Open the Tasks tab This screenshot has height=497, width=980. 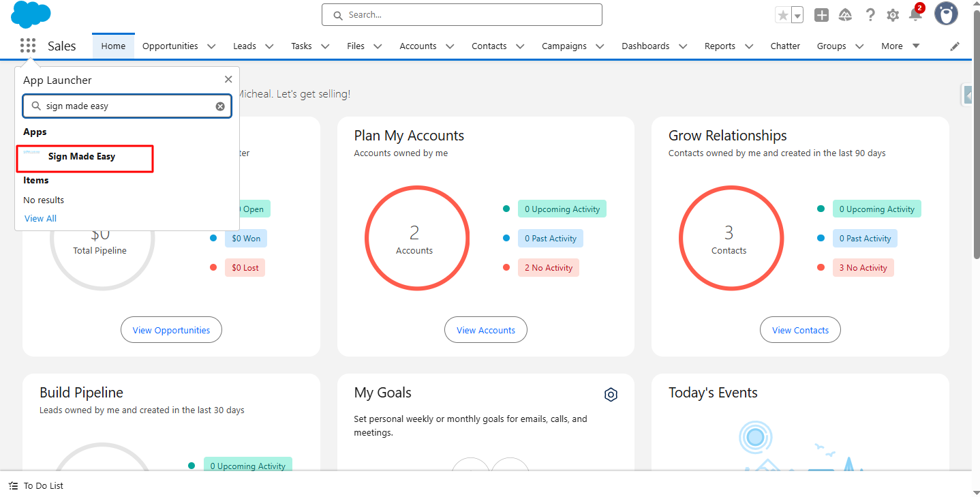tap(301, 46)
